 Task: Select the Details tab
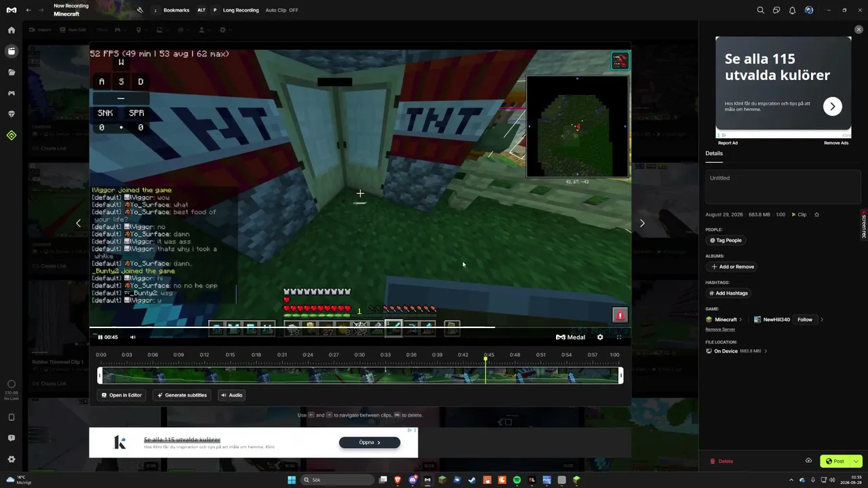(x=714, y=153)
